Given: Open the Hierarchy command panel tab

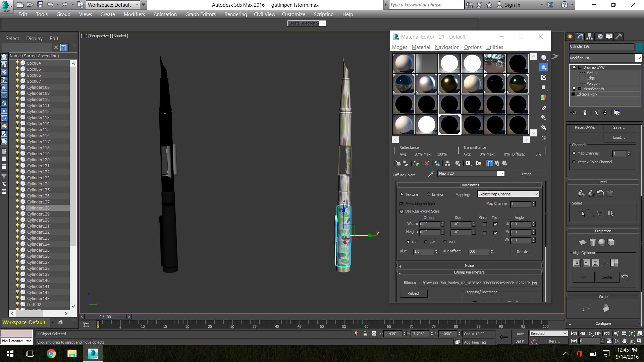Looking at the screenshot, I should click(590, 37).
